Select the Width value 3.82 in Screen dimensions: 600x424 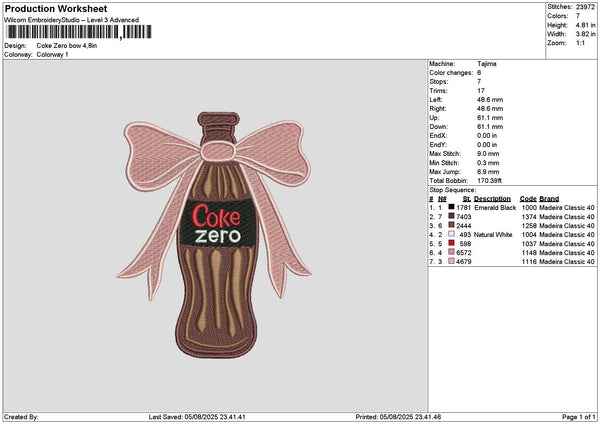click(585, 34)
